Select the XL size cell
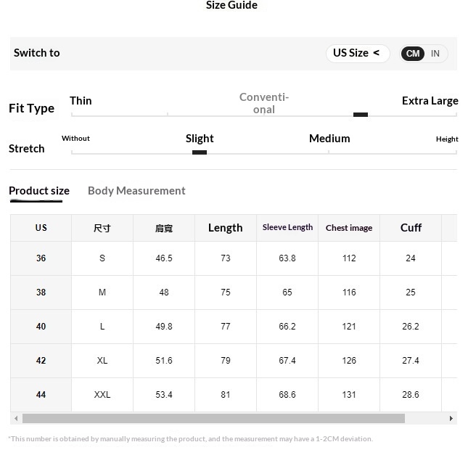The image size is (476, 450). (x=102, y=361)
